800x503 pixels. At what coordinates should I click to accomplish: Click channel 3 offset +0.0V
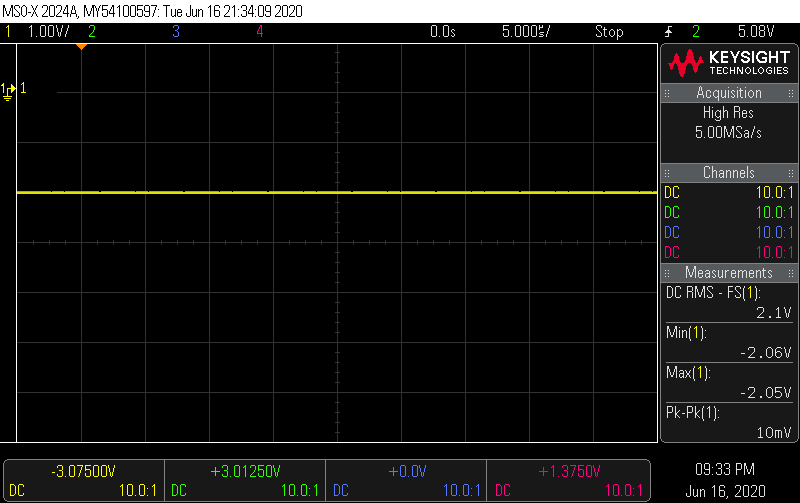pos(407,471)
